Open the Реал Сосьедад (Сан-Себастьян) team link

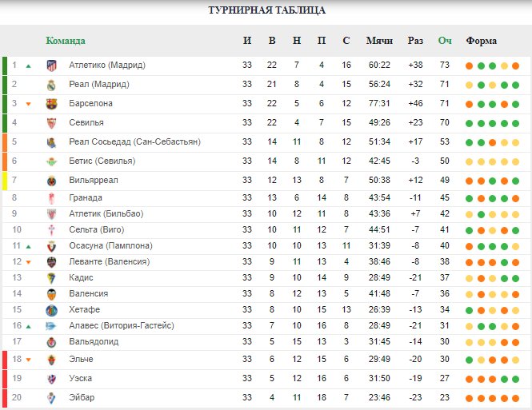click(x=134, y=141)
